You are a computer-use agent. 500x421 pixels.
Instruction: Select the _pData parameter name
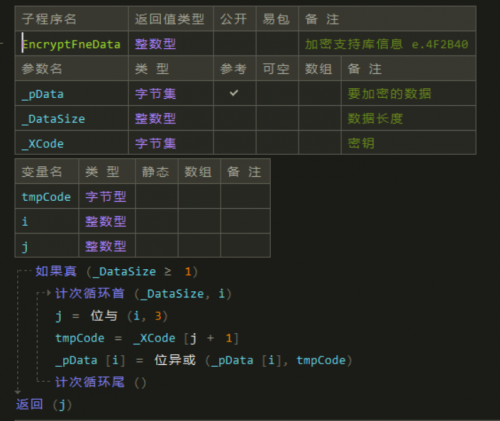(x=43, y=94)
